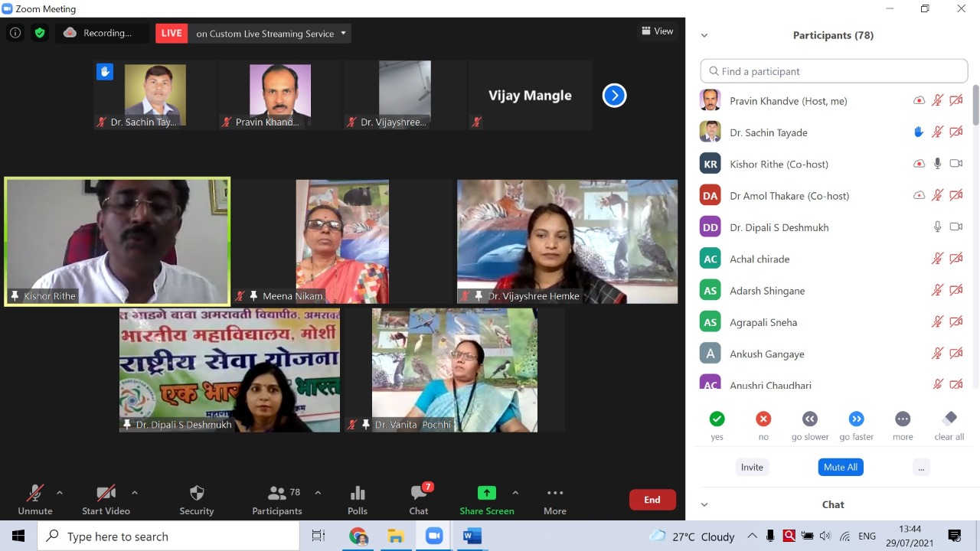Open the Security shield options
Screen dimensions: 980x551
tap(197, 500)
